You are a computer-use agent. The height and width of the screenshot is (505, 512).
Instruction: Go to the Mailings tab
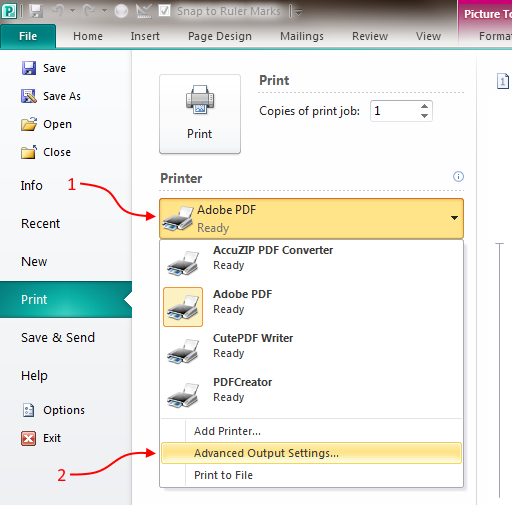click(302, 36)
